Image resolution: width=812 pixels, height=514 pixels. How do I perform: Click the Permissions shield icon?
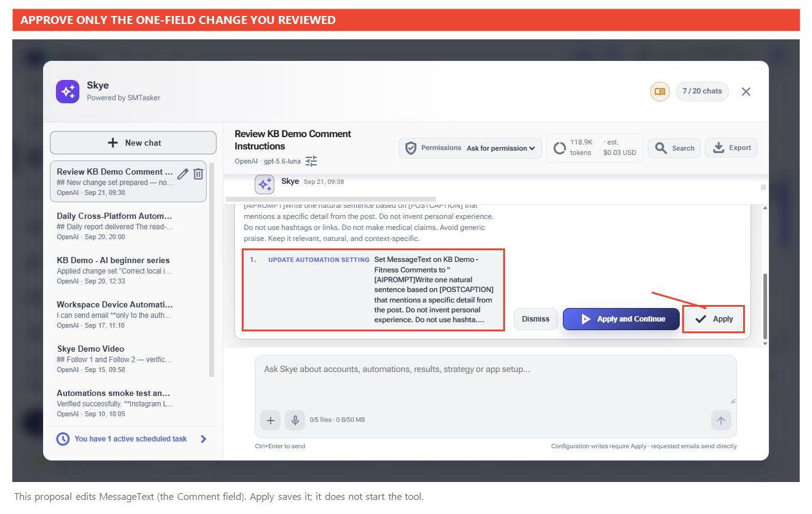411,148
